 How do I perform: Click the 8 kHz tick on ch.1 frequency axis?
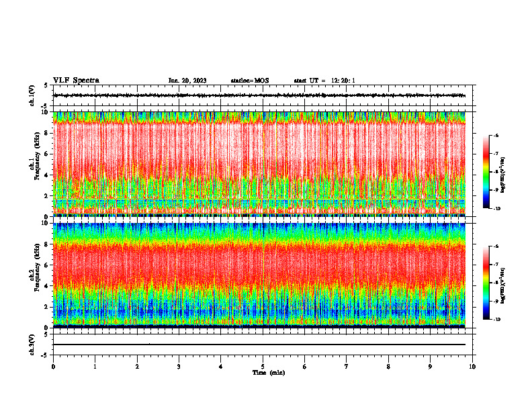coord(48,133)
